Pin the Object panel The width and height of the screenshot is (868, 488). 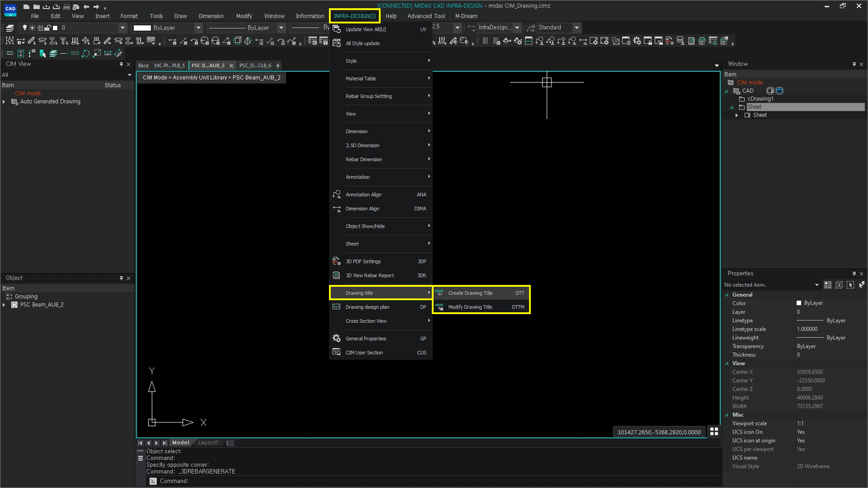(x=121, y=278)
